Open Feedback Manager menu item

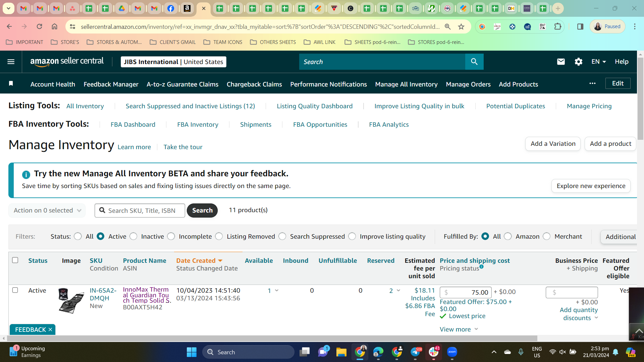click(111, 84)
